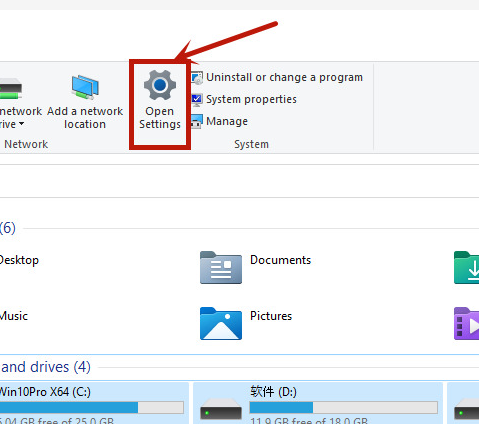Collapse the Devices and drives (4) header
Image resolution: width=479 pixels, height=424 pixels.
coord(45,367)
